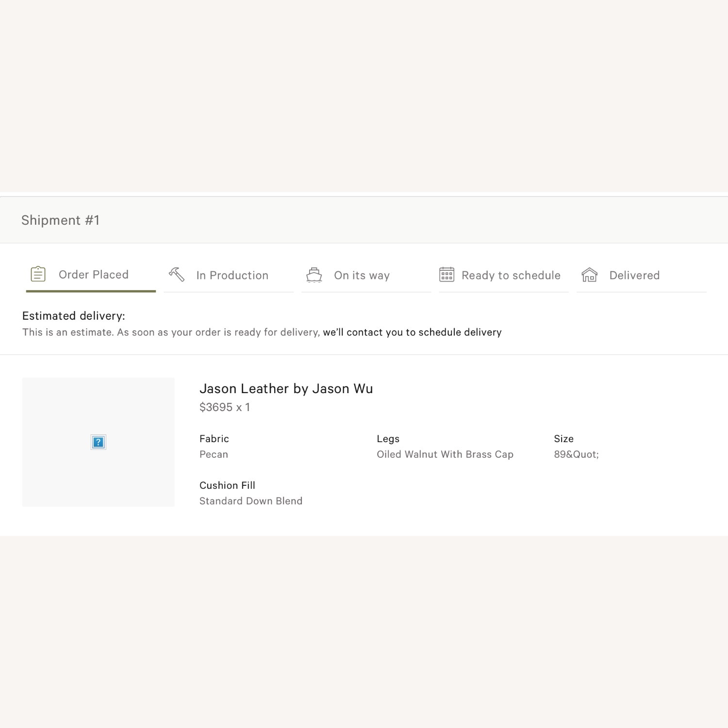Screen dimensions: 728x728
Task: Click the ship icon for On its way
Action: click(314, 275)
